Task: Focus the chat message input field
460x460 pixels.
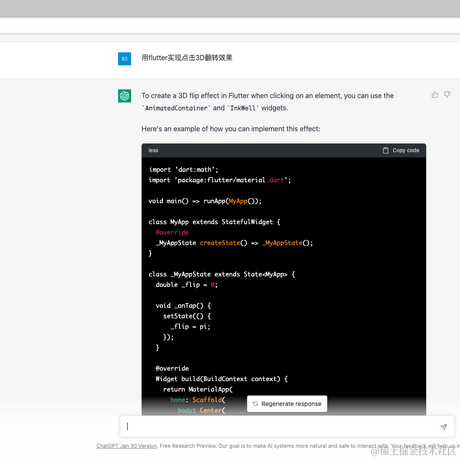Action: [x=287, y=426]
